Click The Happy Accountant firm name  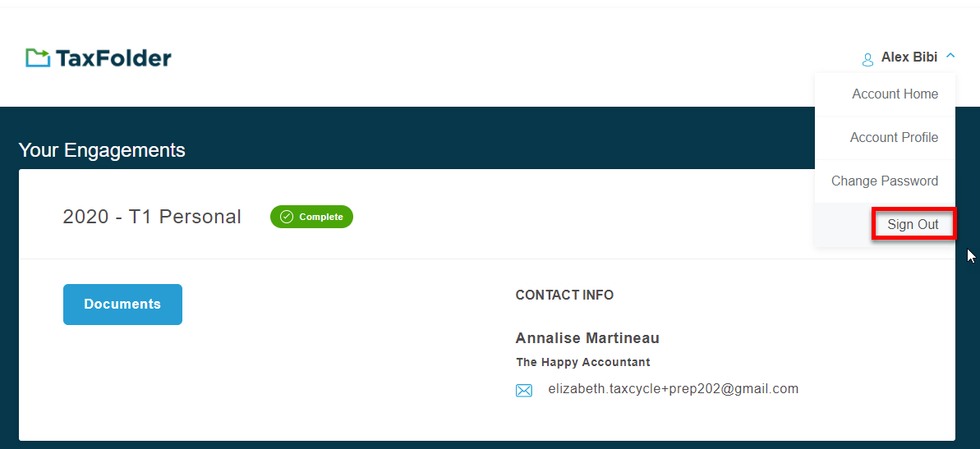click(x=583, y=362)
